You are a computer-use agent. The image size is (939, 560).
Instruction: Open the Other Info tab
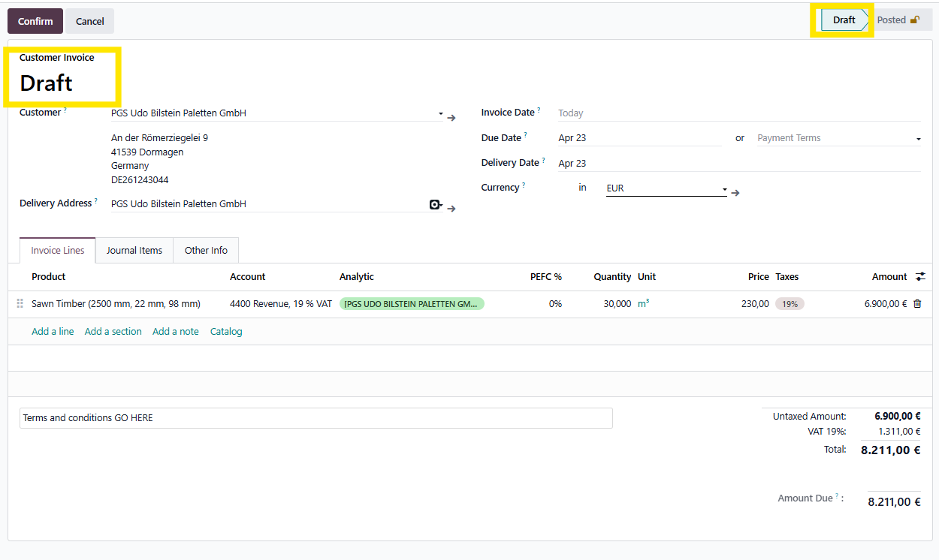pyautogui.click(x=206, y=251)
